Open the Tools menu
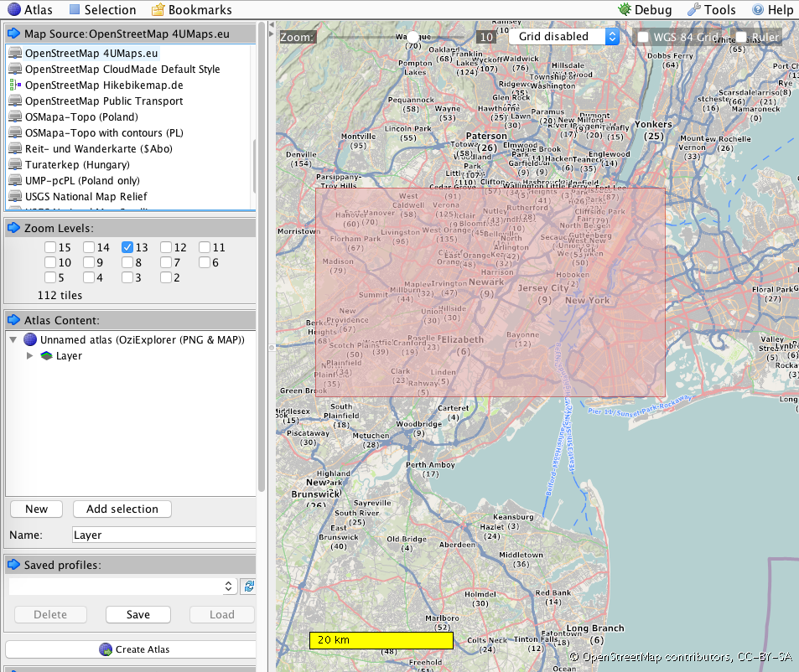This screenshot has width=799, height=672. coord(711,10)
